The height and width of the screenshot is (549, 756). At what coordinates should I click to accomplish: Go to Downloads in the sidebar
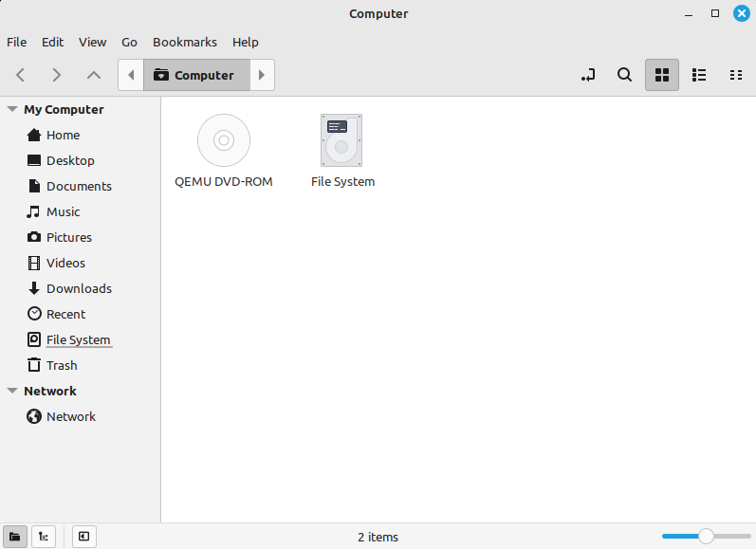point(79,288)
